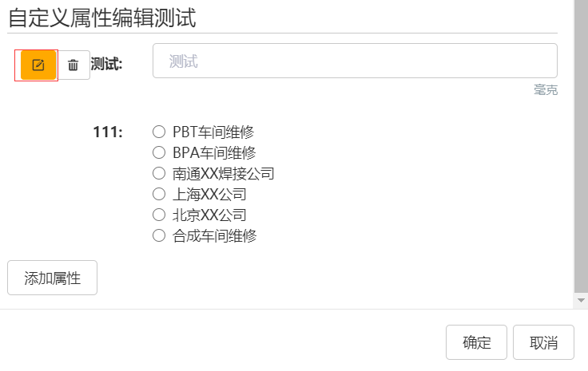Delete the 测试 attribute with trash icon
Screen dimensions: 588x371
click(73, 65)
